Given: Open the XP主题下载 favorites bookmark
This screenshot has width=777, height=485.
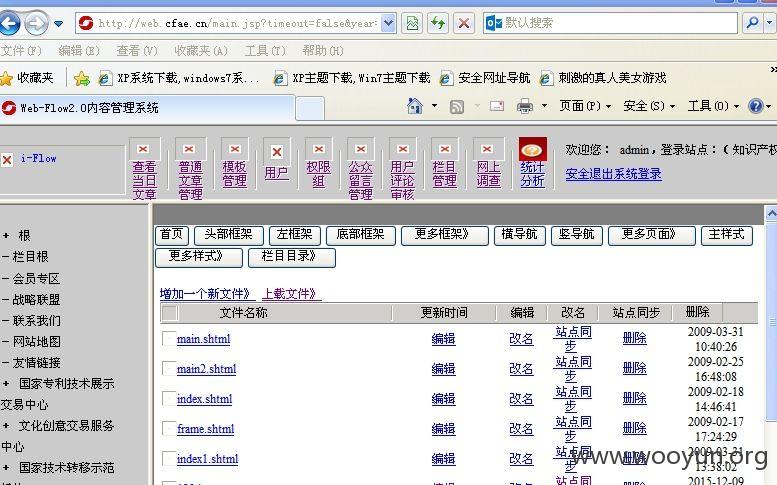Looking at the screenshot, I should [352, 78].
